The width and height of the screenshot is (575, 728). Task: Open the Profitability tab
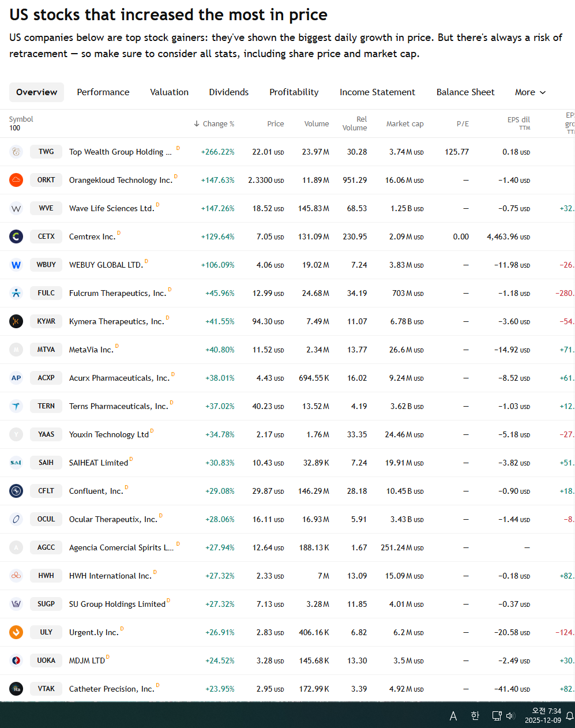coord(294,92)
